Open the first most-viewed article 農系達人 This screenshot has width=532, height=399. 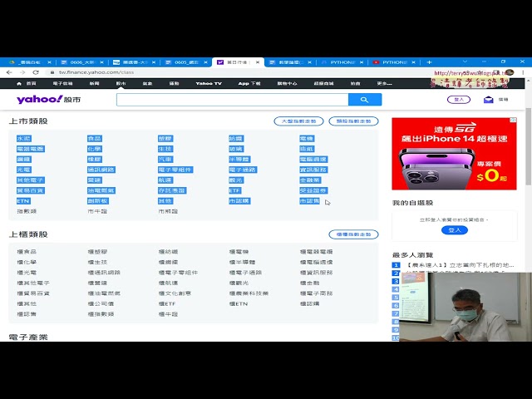click(460, 265)
